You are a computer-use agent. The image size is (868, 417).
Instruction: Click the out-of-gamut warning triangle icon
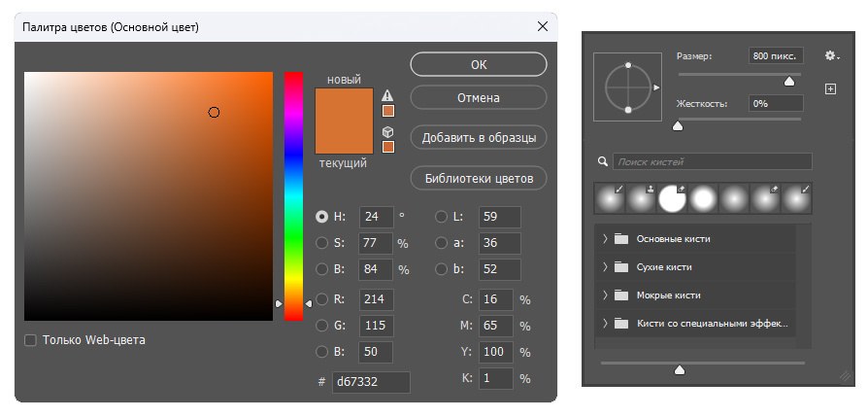point(388,95)
